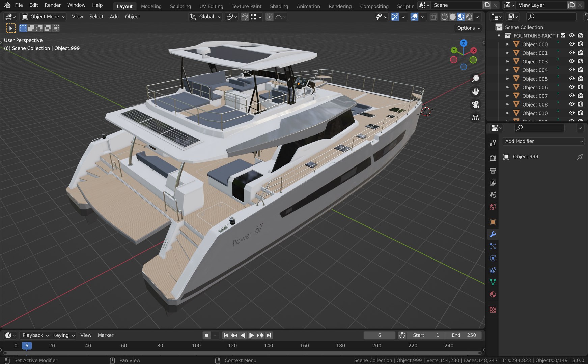Open the Global transform orientation dropdown
This screenshot has height=364, width=588.
click(x=205, y=17)
